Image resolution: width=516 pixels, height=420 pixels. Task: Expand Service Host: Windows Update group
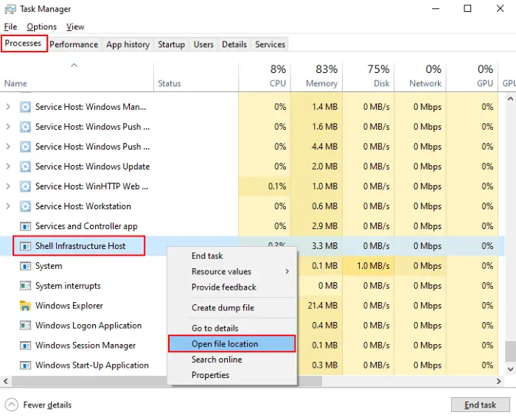[8, 167]
